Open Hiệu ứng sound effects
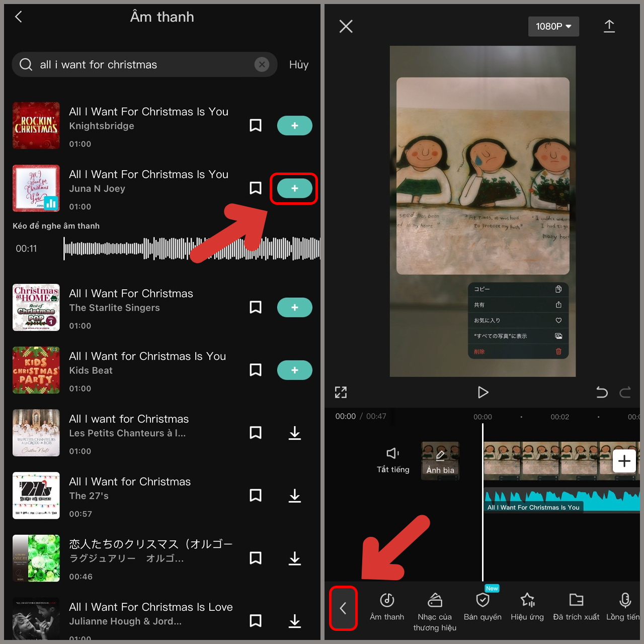 tap(527, 606)
